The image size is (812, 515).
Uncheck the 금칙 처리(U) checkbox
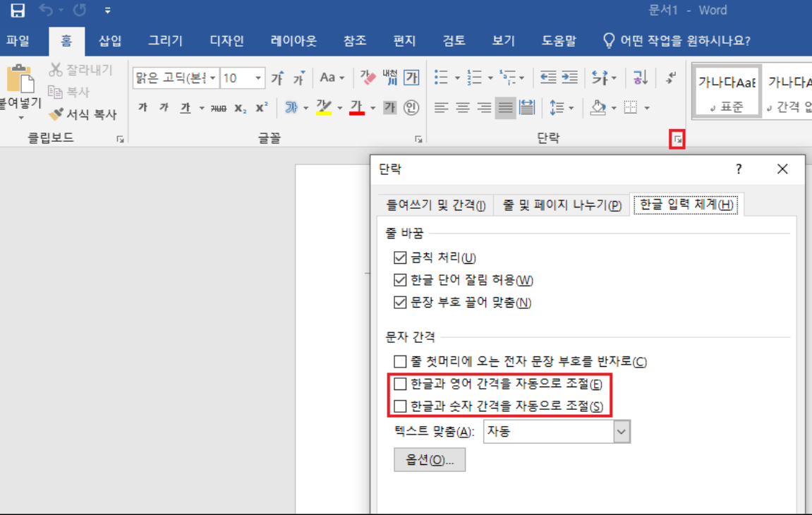coord(400,257)
